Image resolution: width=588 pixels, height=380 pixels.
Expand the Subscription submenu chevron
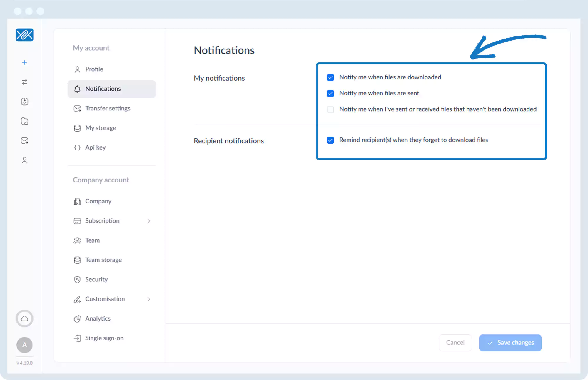point(149,221)
